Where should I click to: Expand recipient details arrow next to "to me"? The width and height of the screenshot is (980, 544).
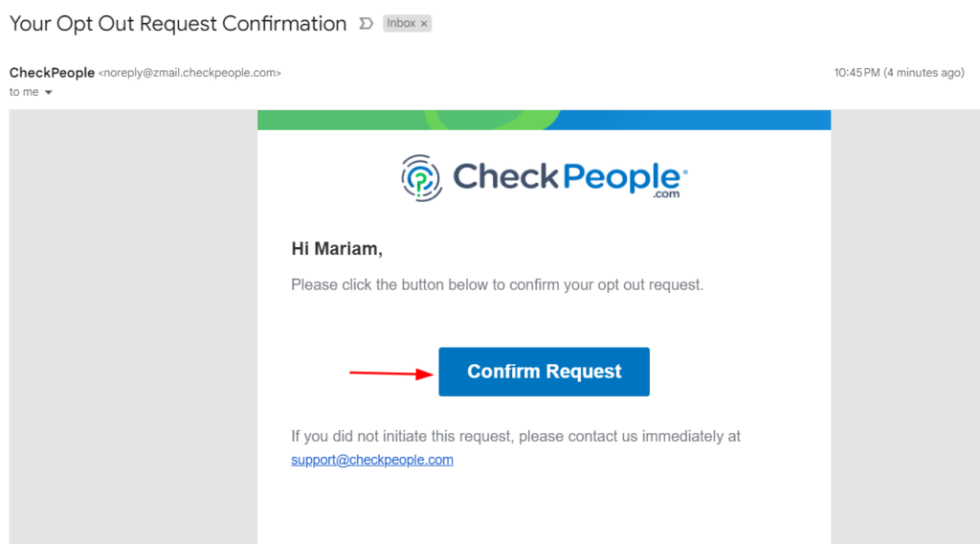pos(48,93)
